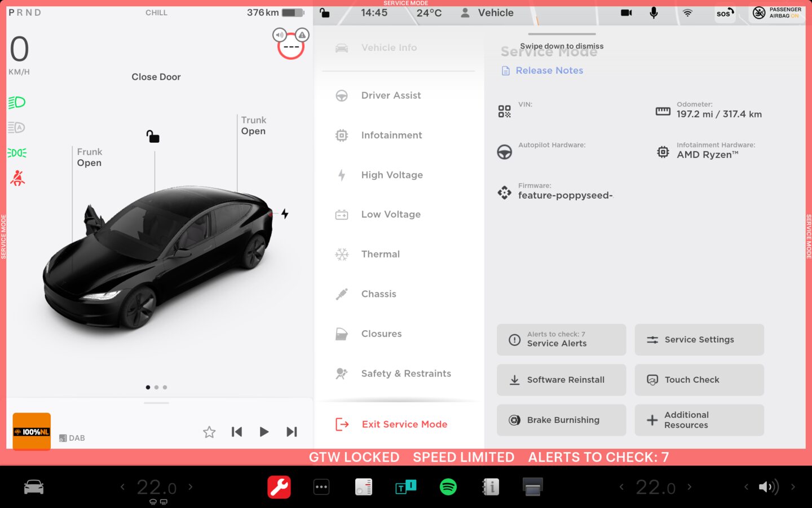Favorite the current station with star icon
This screenshot has width=812, height=508.
coord(209,432)
